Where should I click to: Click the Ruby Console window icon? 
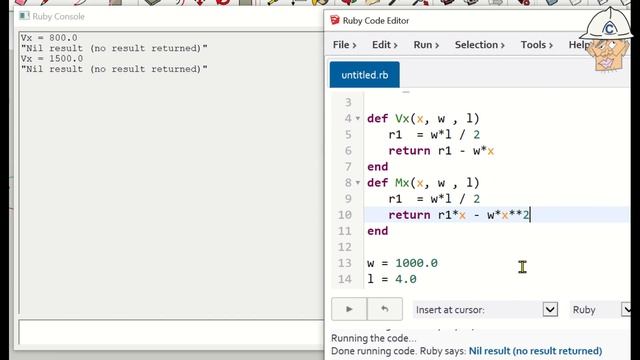[x=24, y=16]
